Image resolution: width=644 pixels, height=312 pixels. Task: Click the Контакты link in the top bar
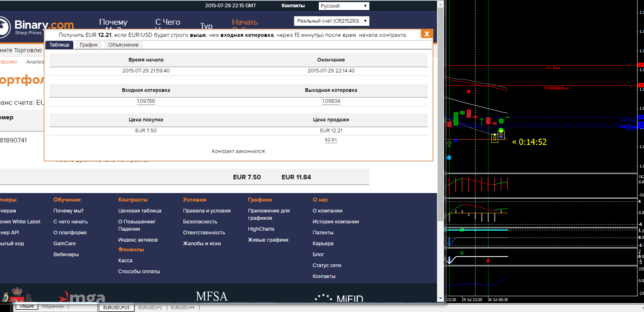tap(293, 6)
